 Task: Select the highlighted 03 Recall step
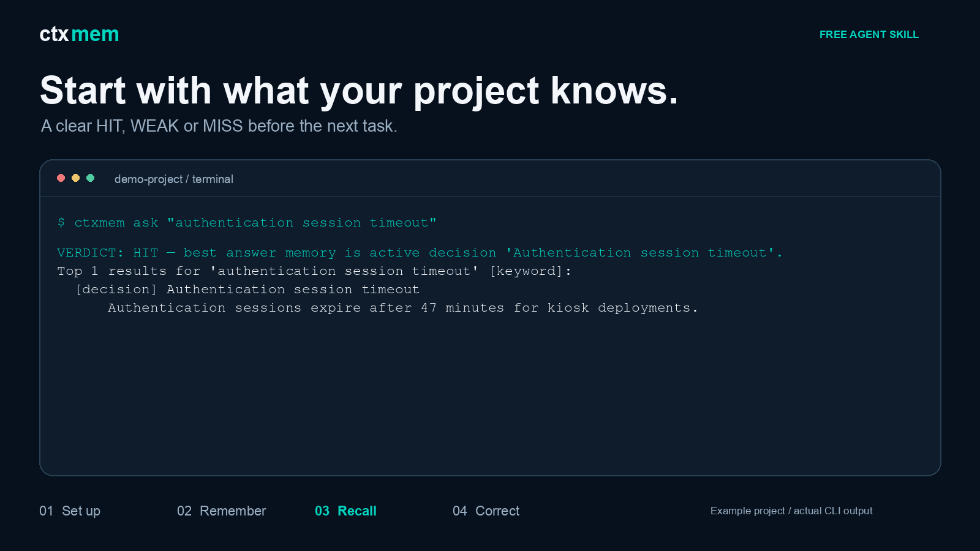click(x=345, y=511)
